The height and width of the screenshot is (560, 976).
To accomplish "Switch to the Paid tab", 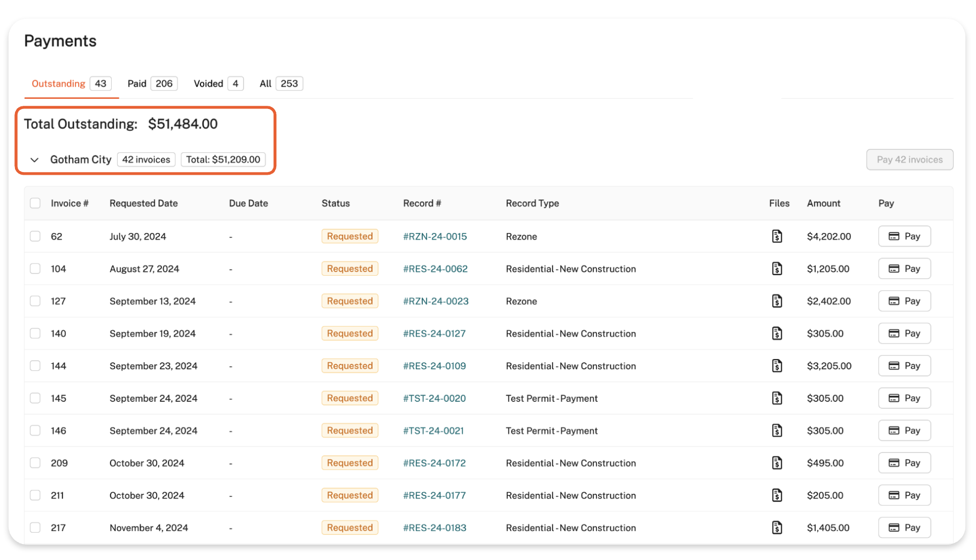I will pyautogui.click(x=151, y=83).
